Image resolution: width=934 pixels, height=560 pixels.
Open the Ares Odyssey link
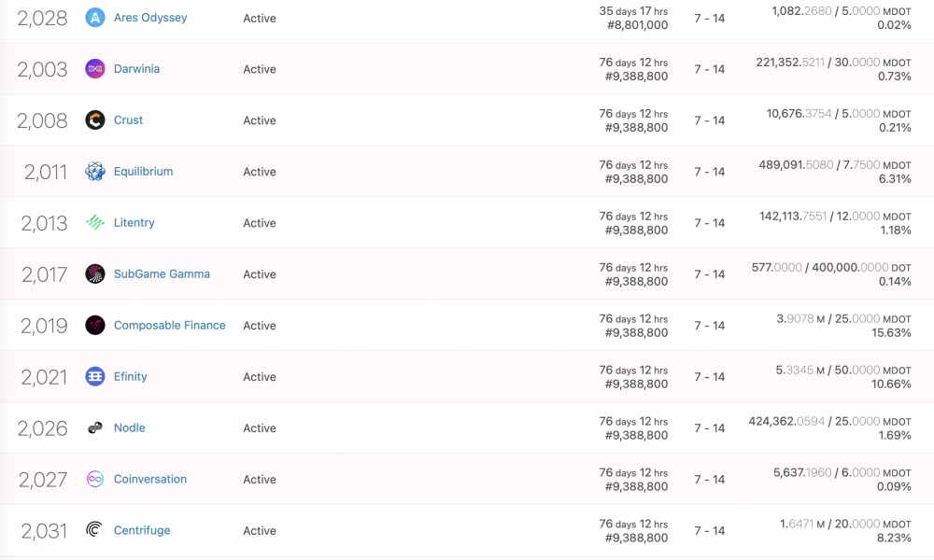click(150, 18)
